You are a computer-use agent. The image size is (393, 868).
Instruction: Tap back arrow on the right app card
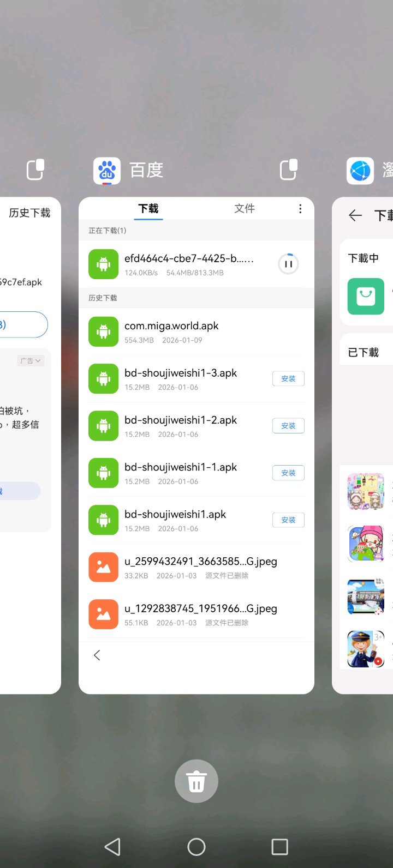pyautogui.click(x=355, y=216)
